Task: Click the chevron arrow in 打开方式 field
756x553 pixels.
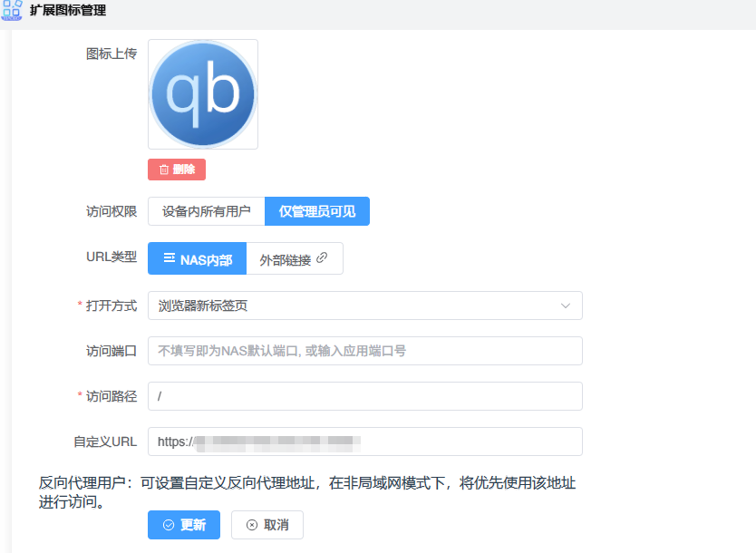Action: (x=566, y=306)
